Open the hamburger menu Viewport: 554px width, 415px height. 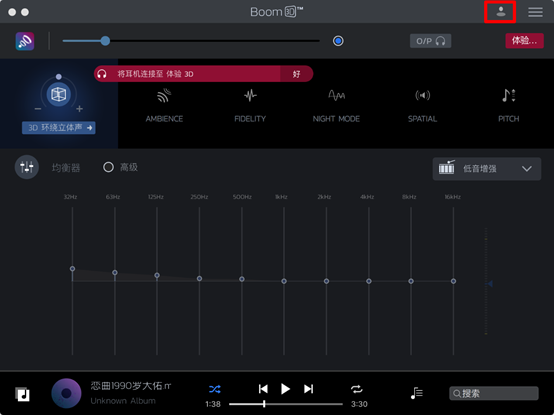pos(535,12)
